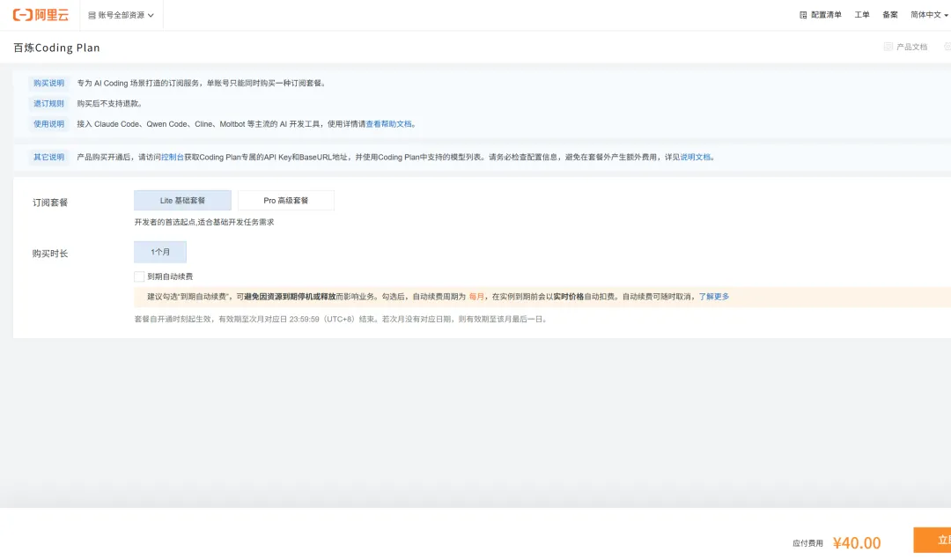951x560 pixels.
Task: Click the 其它说明 tag
Action: (x=48, y=157)
